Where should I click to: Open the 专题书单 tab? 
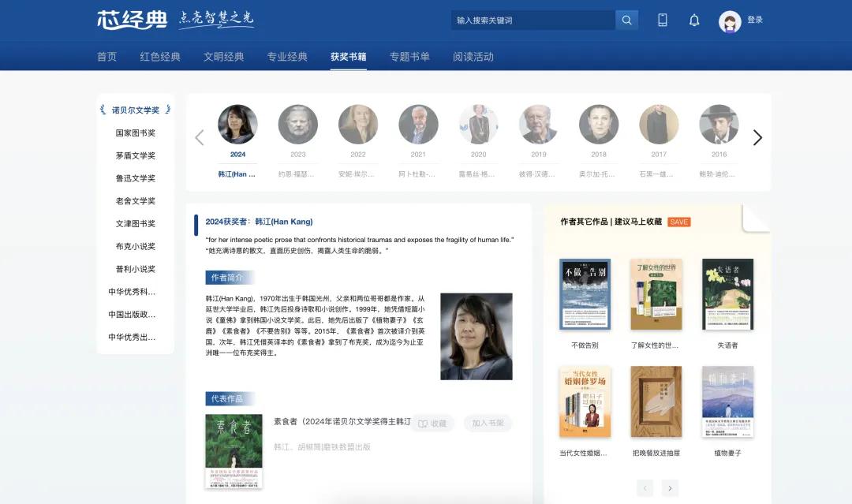point(409,57)
